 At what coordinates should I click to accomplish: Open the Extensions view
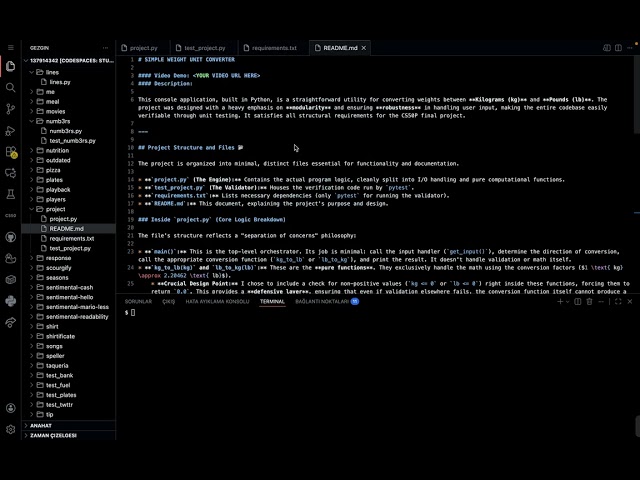(11, 152)
